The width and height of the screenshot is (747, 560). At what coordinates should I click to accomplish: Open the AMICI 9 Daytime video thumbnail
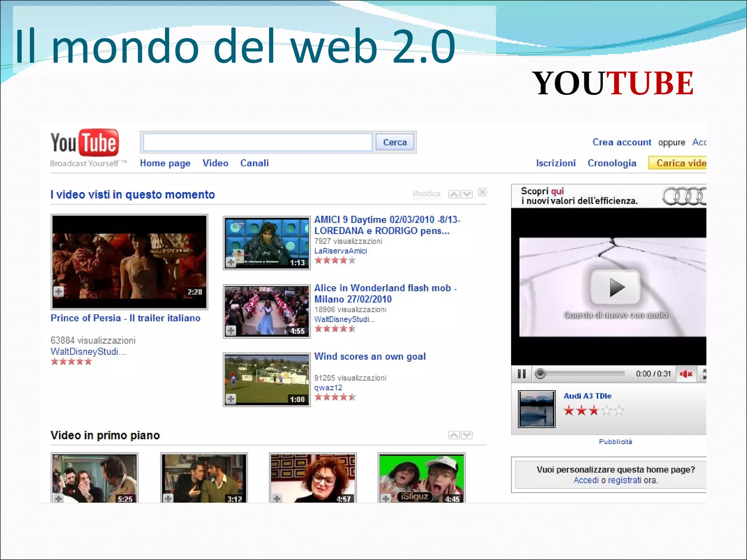[x=267, y=243]
